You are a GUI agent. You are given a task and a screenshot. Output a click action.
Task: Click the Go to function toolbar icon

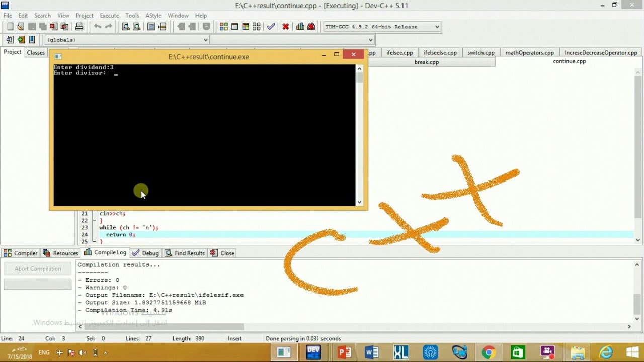tap(151, 27)
